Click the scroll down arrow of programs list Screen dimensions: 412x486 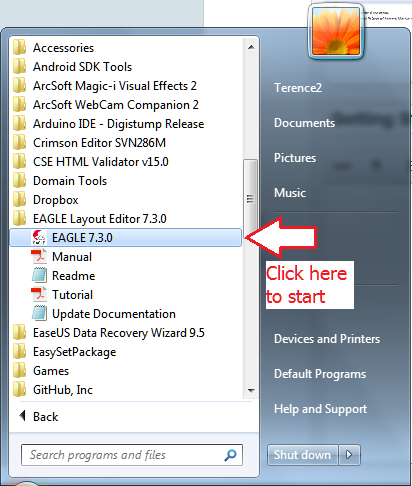(251, 390)
